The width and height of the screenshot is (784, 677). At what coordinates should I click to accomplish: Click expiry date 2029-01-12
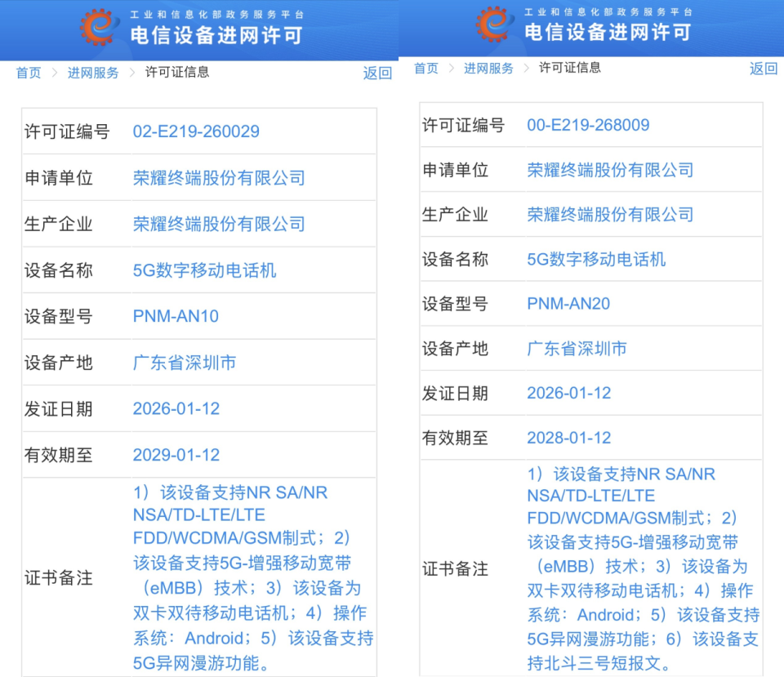pos(176,455)
